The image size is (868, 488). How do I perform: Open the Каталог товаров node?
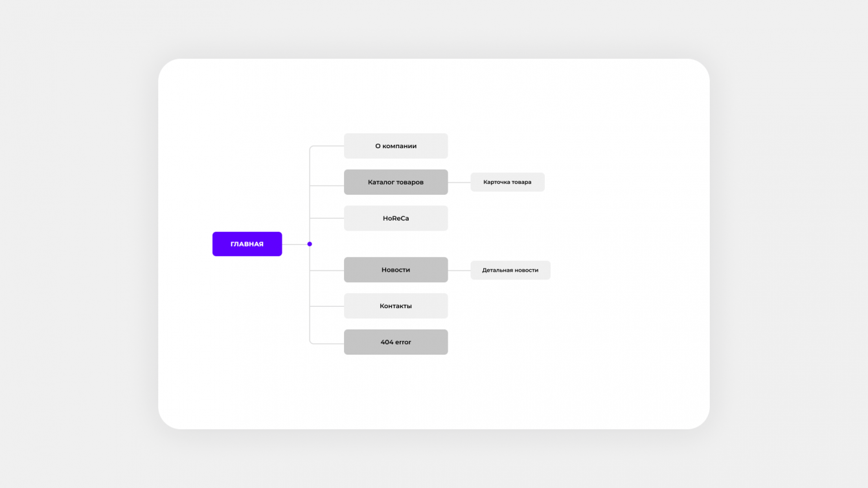(395, 183)
